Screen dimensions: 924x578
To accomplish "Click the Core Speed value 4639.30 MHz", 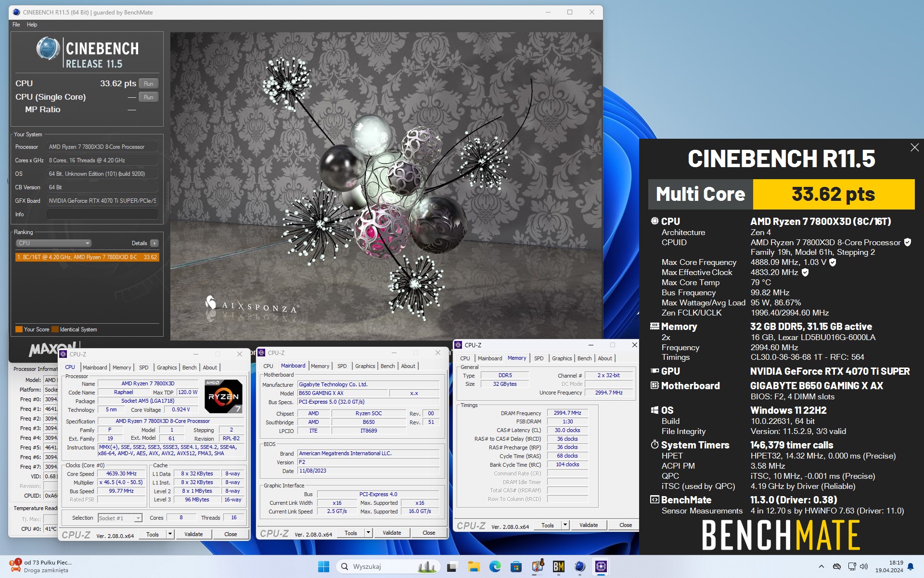I will coord(121,473).
